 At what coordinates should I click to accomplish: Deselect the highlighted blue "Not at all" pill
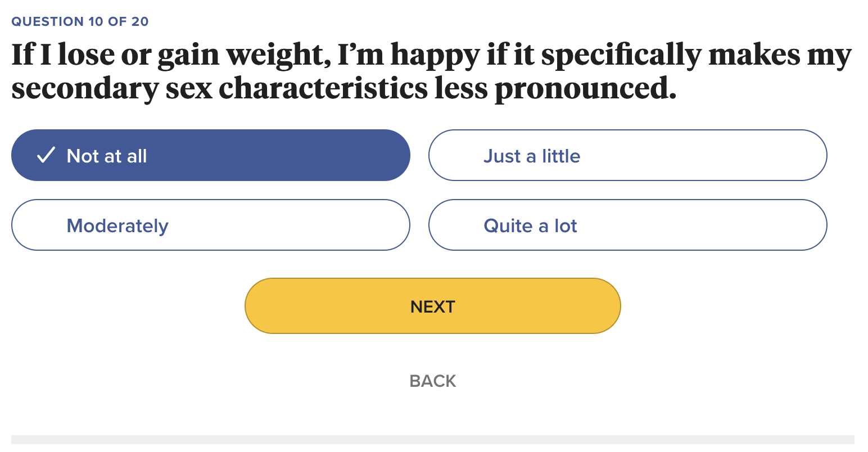coord(210,155)
